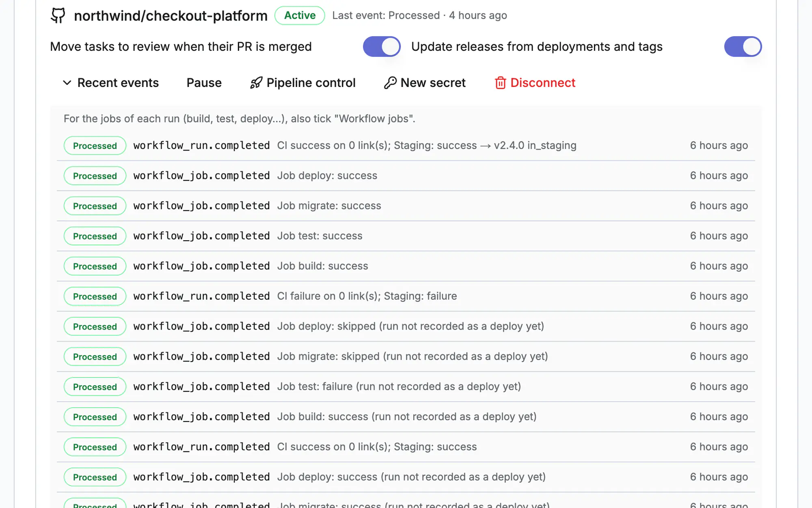Viewport: 812px width, 508px height.
Task: Click the northwind/checkout-platform repository name
Action: 171,16
